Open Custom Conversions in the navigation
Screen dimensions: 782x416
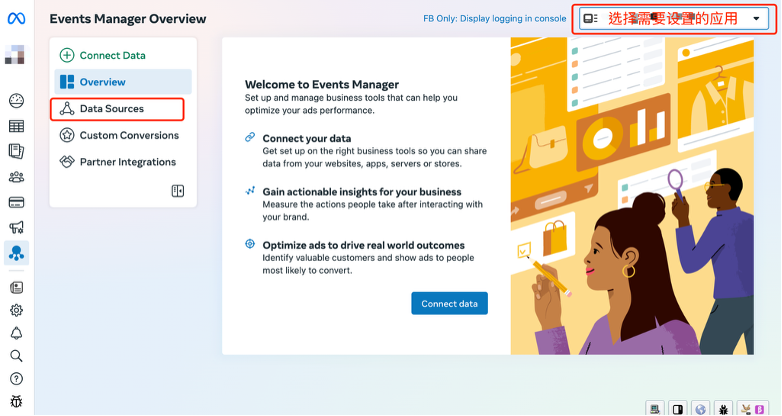(x=123, y=135)
